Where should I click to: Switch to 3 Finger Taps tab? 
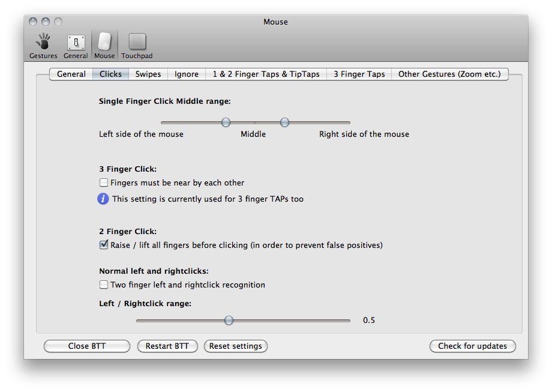[x=359, y=74]
